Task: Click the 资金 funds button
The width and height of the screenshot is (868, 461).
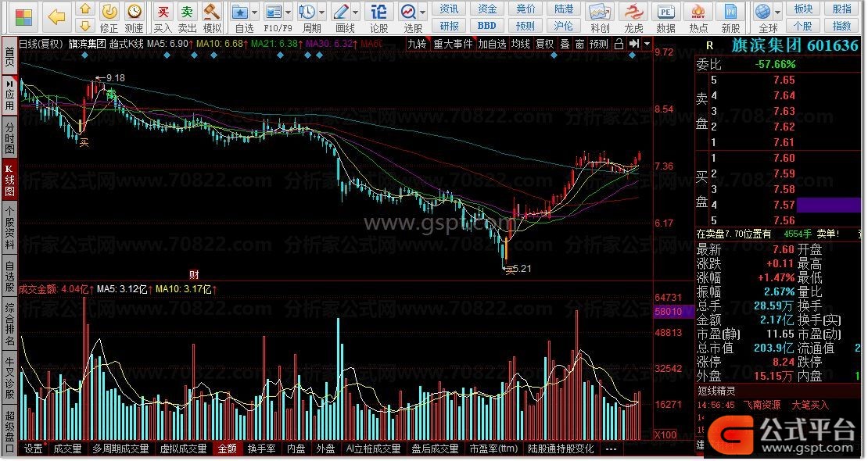Action: pyautogui.click(x=487, y=9)
